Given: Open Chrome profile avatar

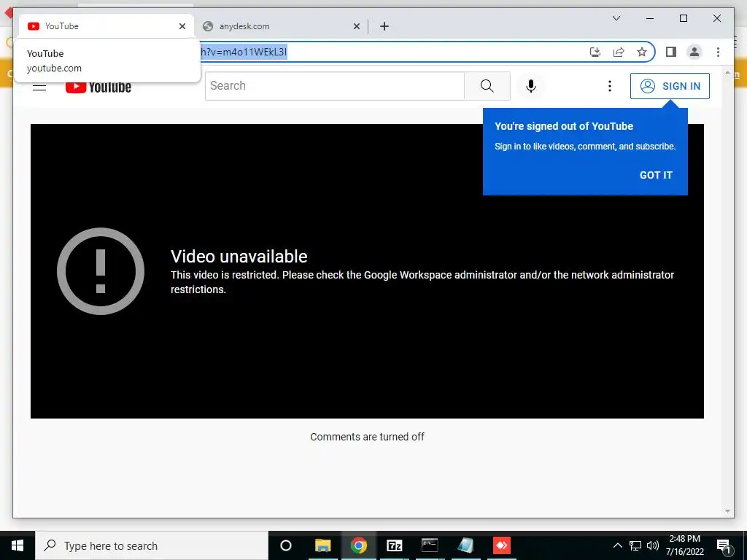Looking at the screenshot, I should [694, 52].
